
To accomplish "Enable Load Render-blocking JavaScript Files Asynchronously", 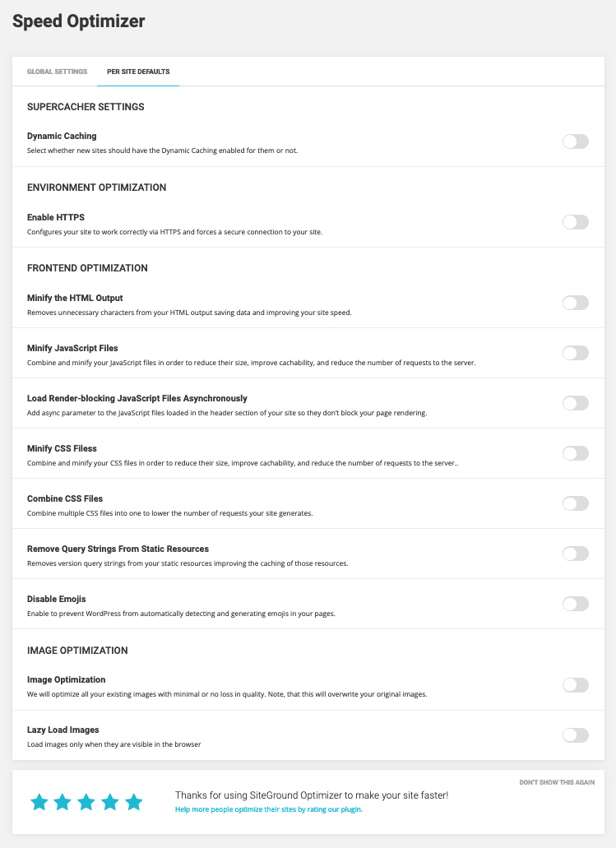I will (576, 404).
